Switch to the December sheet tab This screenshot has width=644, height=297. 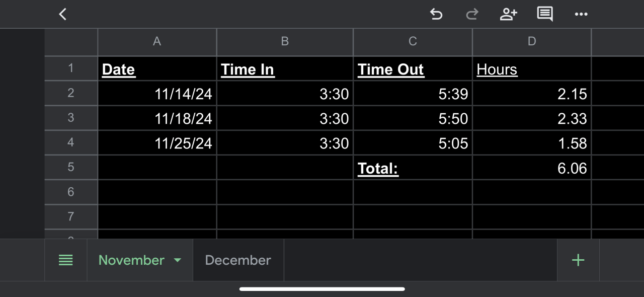(238, 260)
